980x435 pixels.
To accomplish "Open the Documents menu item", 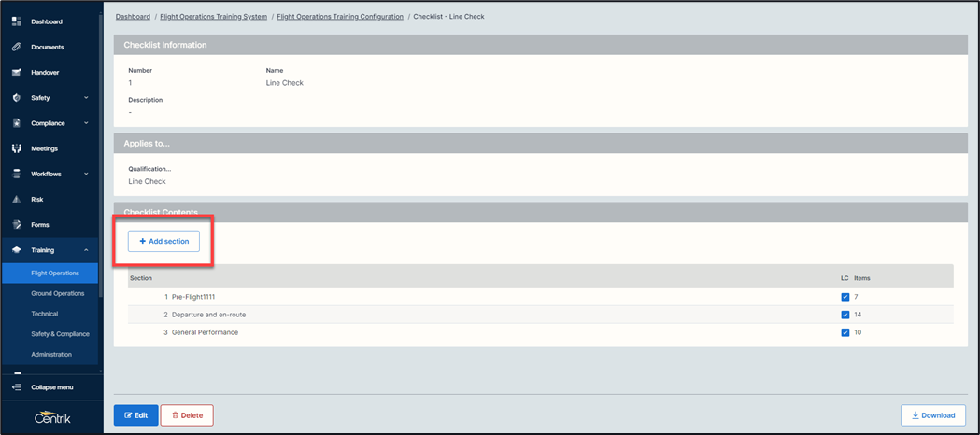I will (x=48, y=47).
